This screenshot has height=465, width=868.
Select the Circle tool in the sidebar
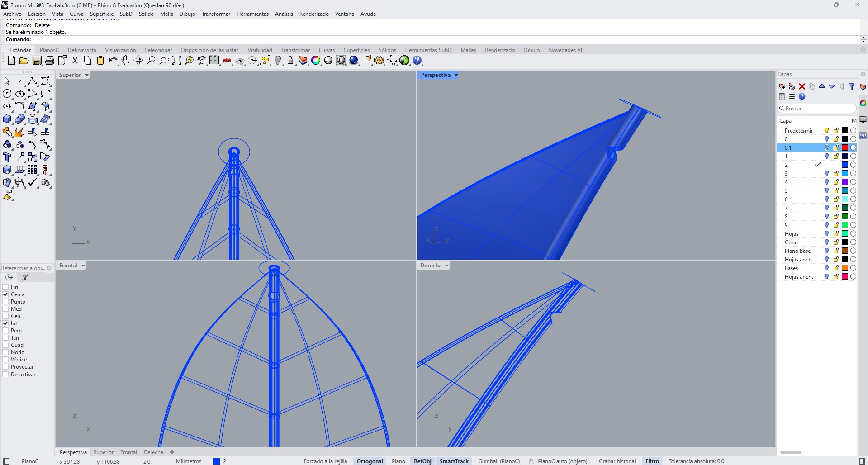(x=7, y=94)
